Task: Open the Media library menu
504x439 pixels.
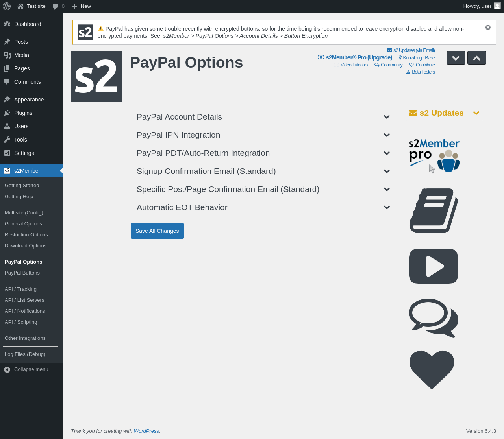Action: 31,55
